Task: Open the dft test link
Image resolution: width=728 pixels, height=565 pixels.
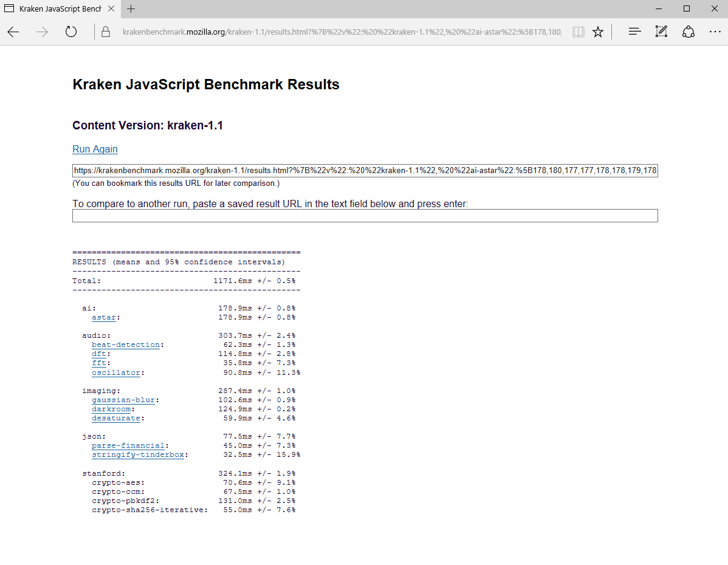Action: (99, 354)
